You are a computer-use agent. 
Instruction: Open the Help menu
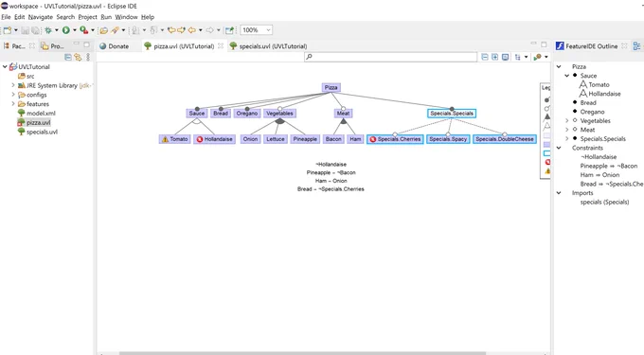pyautogui.click(x=148, y=17)
